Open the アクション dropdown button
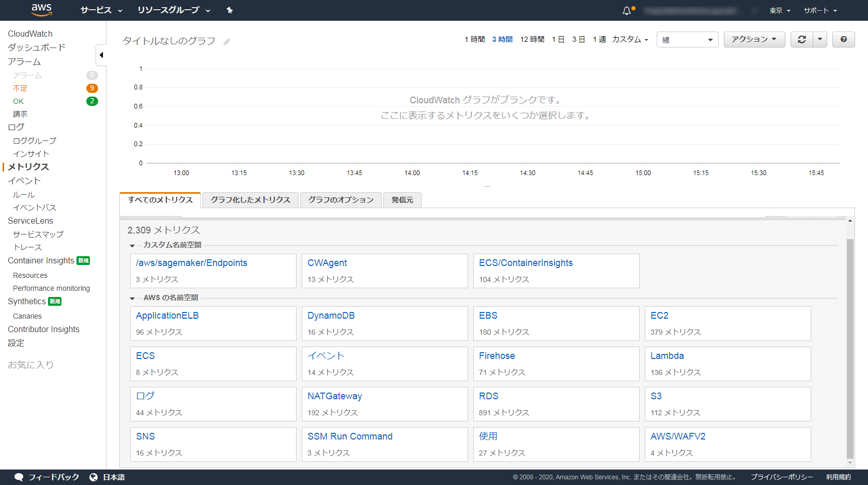Viewport: 868px width, 485px height. click(x=754, y=39)
